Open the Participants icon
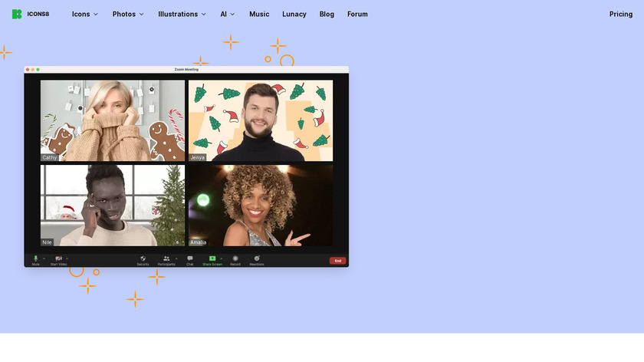The height and width of the screenshot is (362, 644). tap(166, 258)
